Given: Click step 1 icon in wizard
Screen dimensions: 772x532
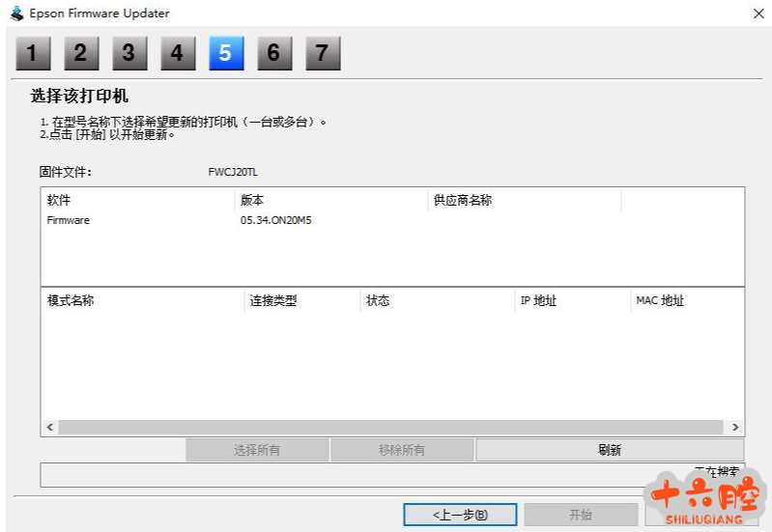Looking at the screenshot, I should (33, 54).
